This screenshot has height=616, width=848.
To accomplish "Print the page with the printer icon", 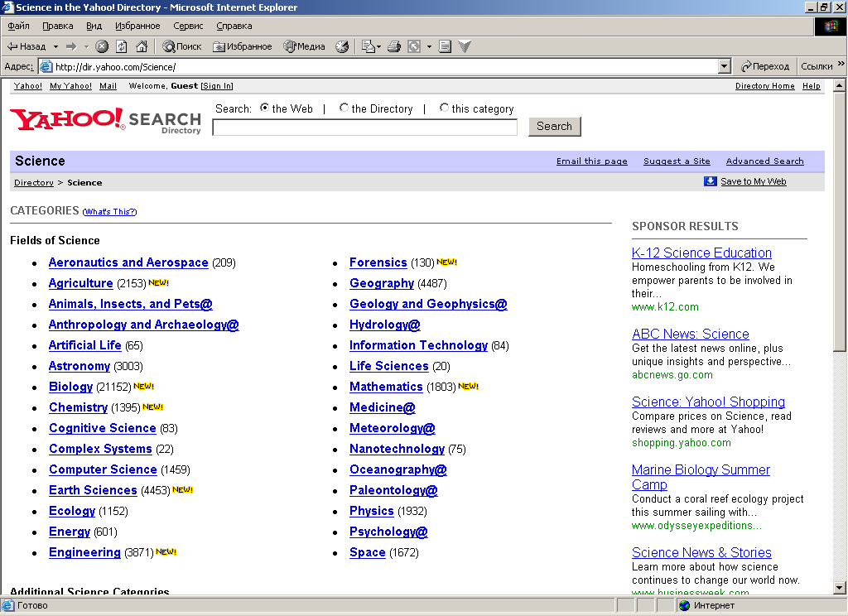I will tap(394, 46).
